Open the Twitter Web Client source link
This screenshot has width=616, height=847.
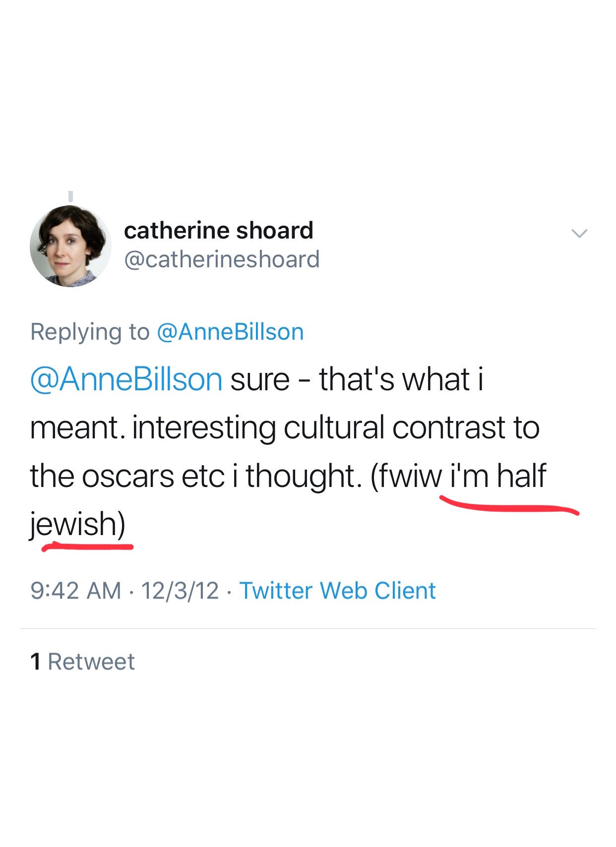337,591
